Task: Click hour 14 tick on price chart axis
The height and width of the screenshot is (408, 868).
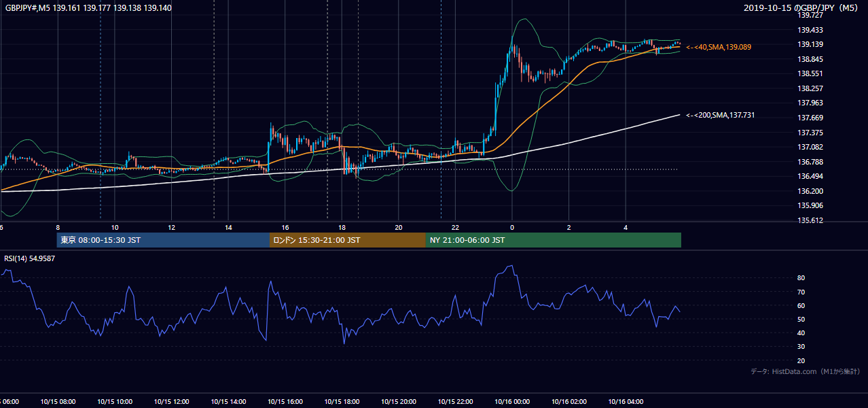Action: click(228, 228)
